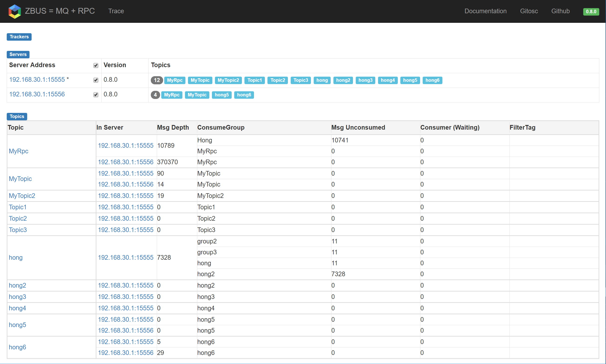Click the Msg Depth column header
Screen dimensions: 606x364
click(173, 128)
